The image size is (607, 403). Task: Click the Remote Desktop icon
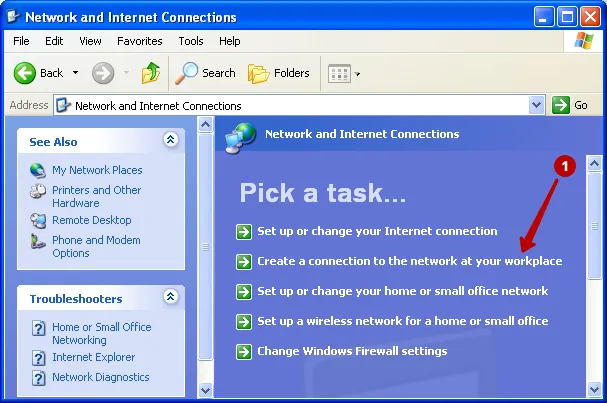[38, 221]
